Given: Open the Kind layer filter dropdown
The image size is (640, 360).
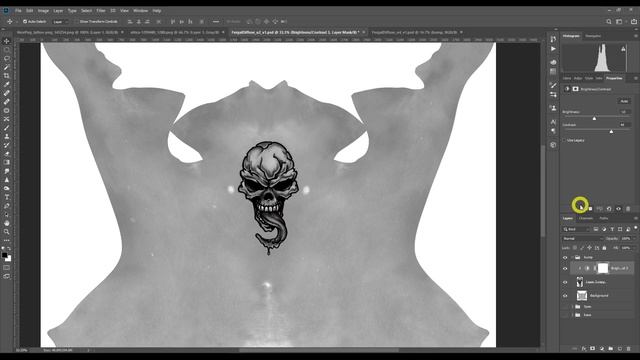Looking at the screenshot, I should [x=576, y=229].
